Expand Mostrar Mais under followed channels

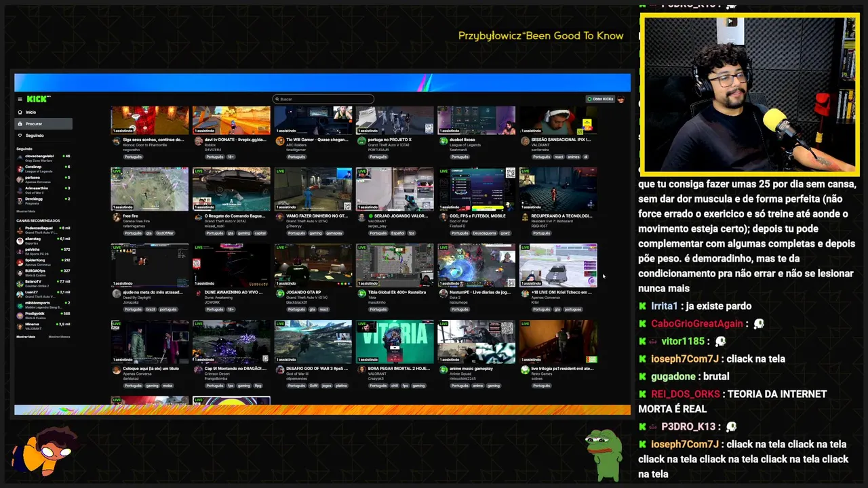pos(26,211)
